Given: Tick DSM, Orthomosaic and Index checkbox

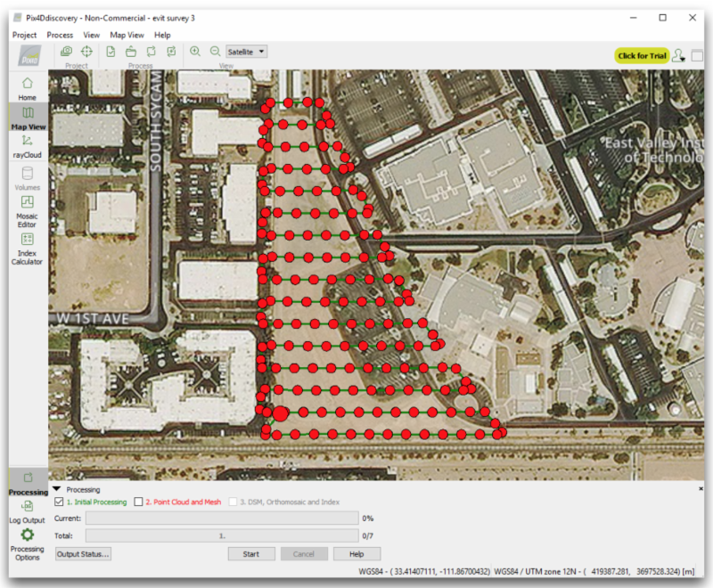Looking at the screenshot, I should pyautogui.click(x=234, y=502).
